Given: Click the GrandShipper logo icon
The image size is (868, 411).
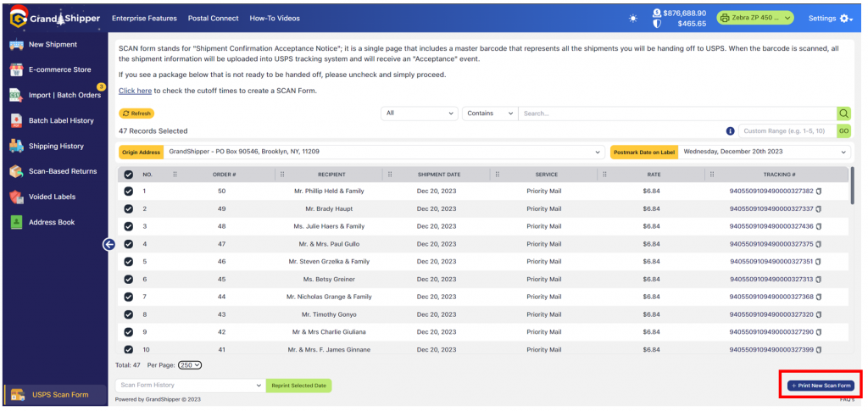Looking at the screenshot, I should (x=16, y=18).
